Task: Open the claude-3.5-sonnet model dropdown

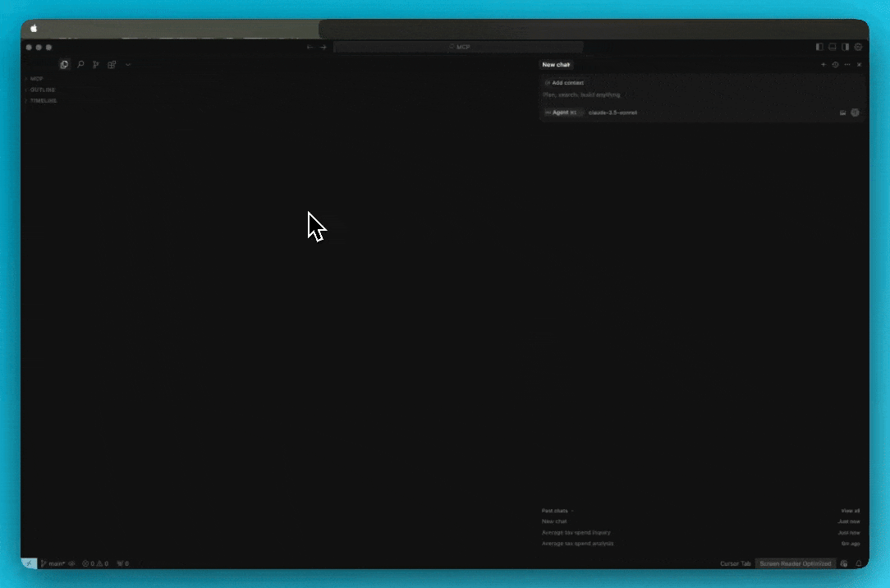Action: 612,113
